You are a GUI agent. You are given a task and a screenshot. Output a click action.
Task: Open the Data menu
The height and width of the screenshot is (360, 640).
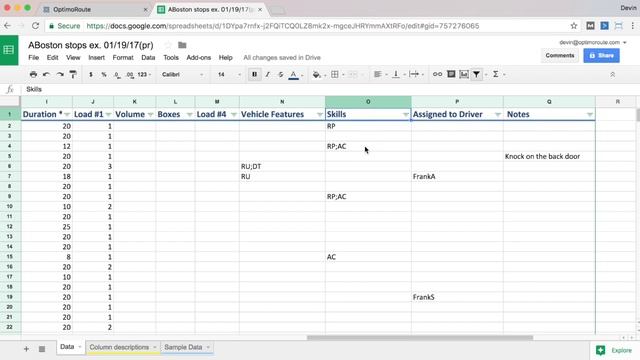pos(148,58)
